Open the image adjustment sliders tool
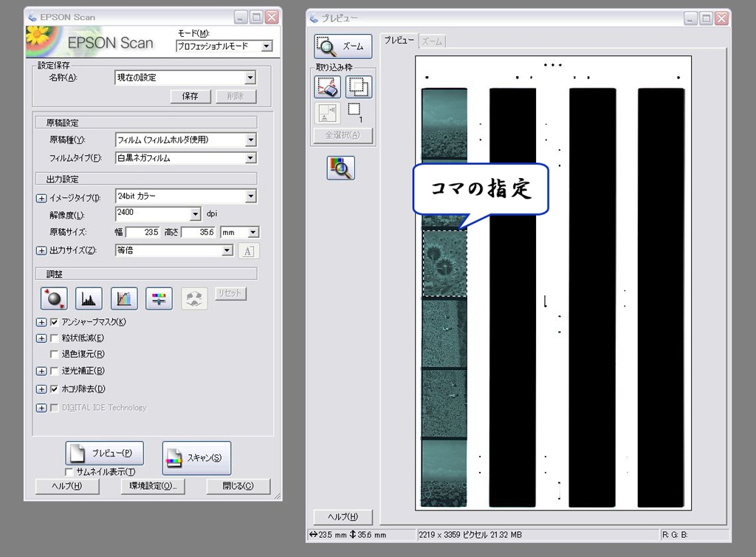Screen dimensions: 756x557 [159, 298]
